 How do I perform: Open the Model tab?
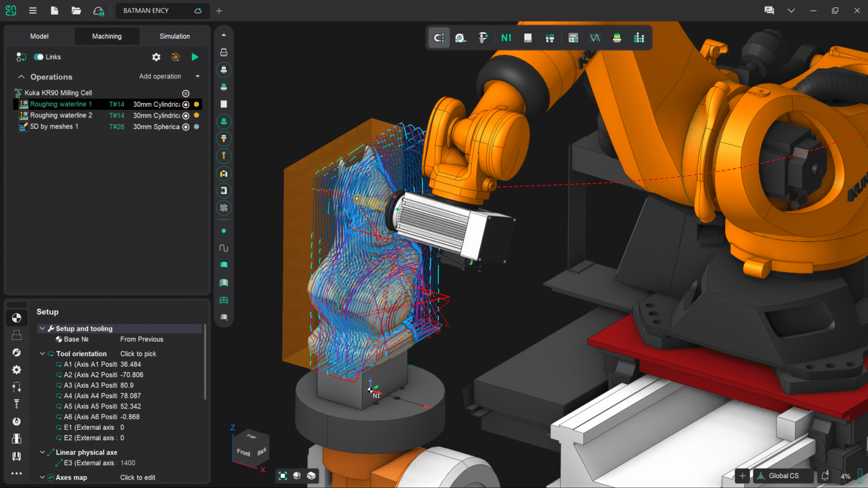click(39, 36)
